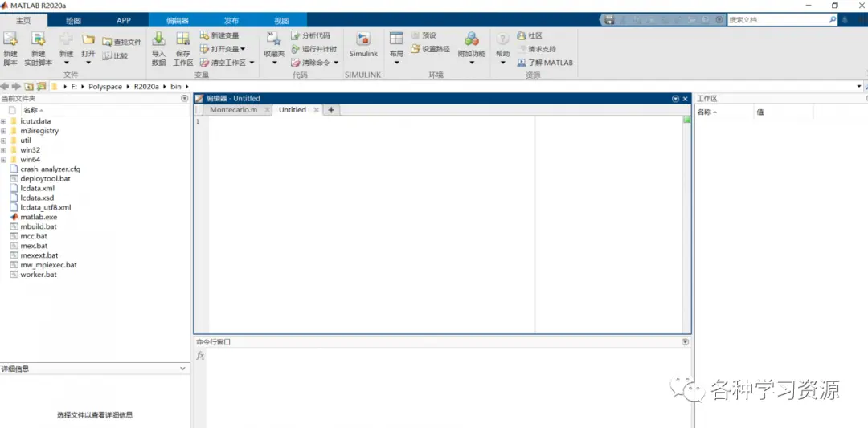Viewport: 868px width, 428px height.
Task: Open command window actions menu
Action: 686,342
